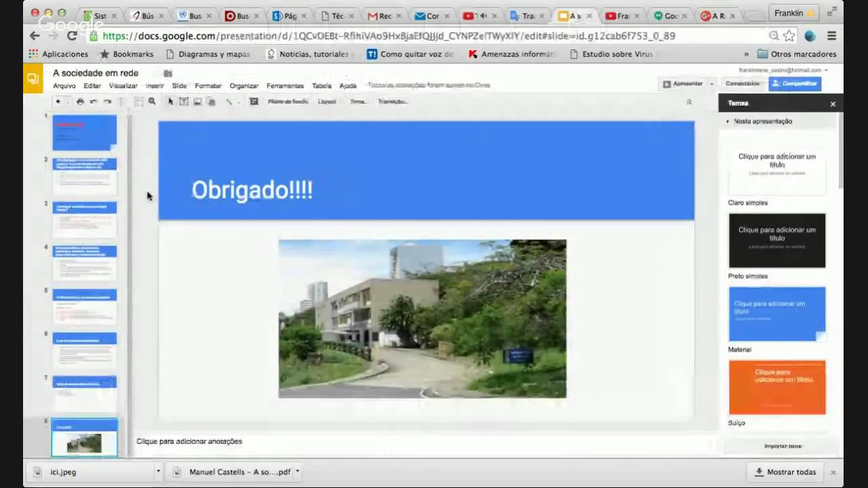868x488 pixels.
Task: Open the Visualizar menu
Action: [123, 86]
